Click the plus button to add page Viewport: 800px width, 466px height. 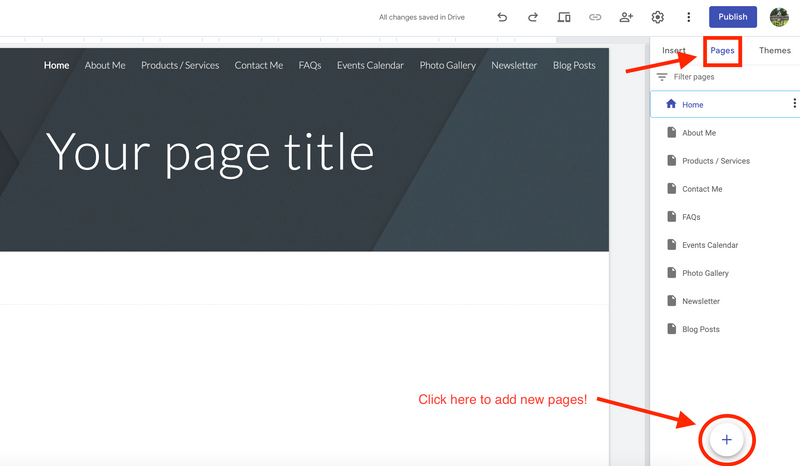[727, 439]
